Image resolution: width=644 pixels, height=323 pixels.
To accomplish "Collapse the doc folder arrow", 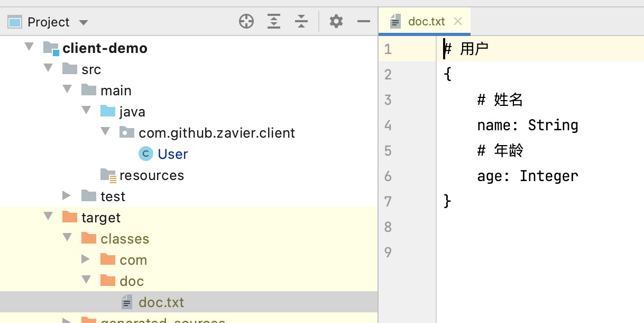I will 86,280.
